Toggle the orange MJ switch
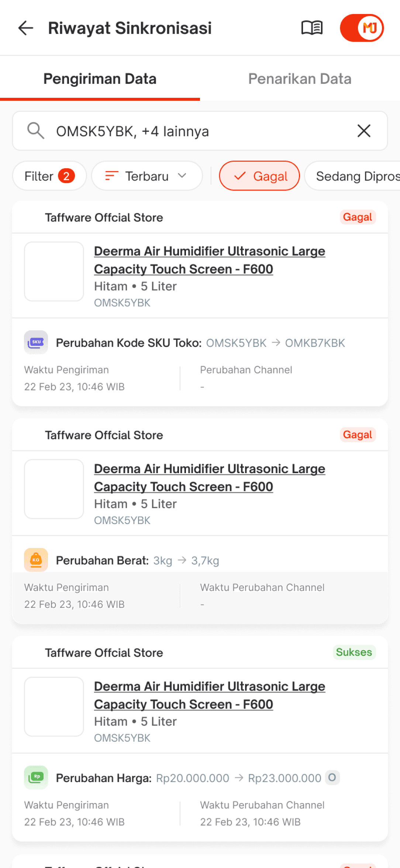The image size is (400, 868). pyautogui.click(x=362, y=28)
